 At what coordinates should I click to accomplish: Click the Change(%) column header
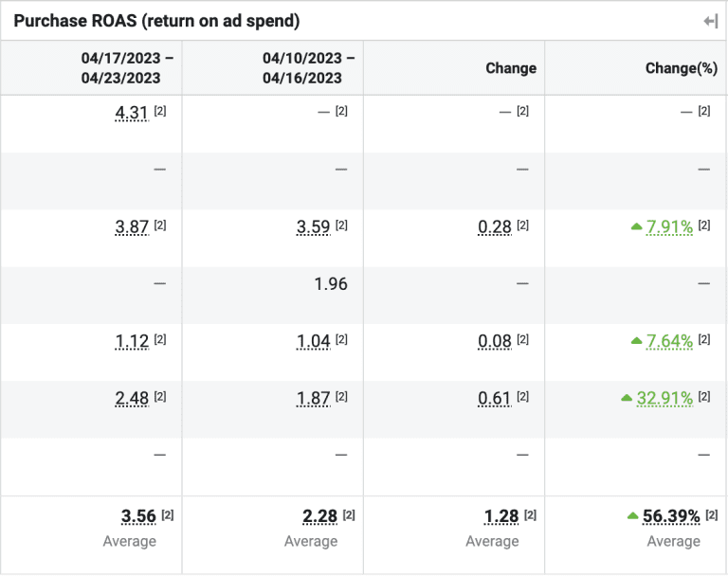point(681,68)
